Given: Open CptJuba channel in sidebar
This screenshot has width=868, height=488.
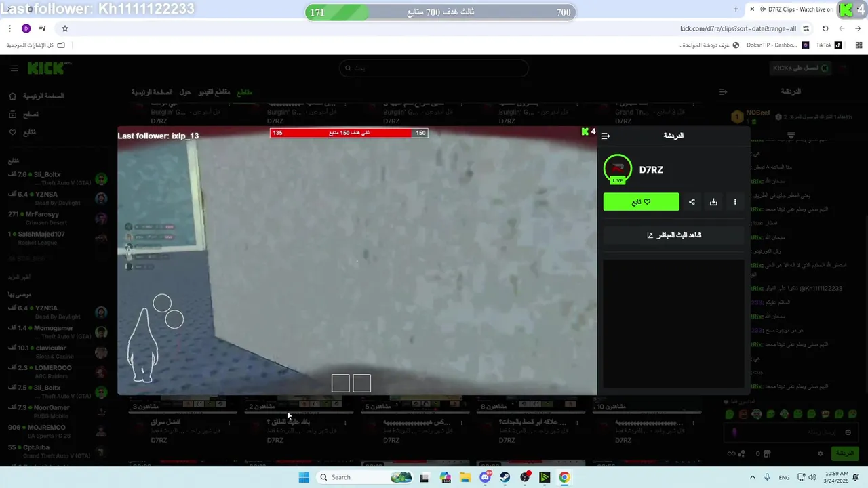Looking at the screenshot, I should 58,451.
